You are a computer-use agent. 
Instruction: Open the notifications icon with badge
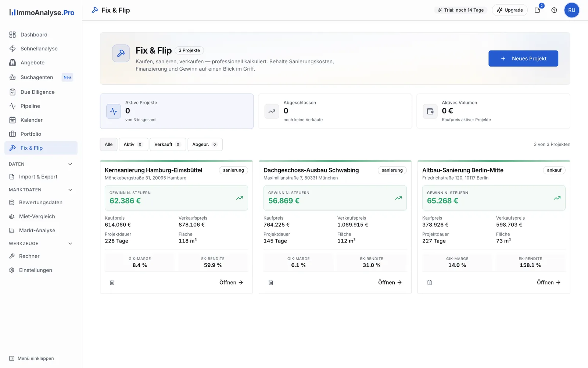click(x=538, y=10)
